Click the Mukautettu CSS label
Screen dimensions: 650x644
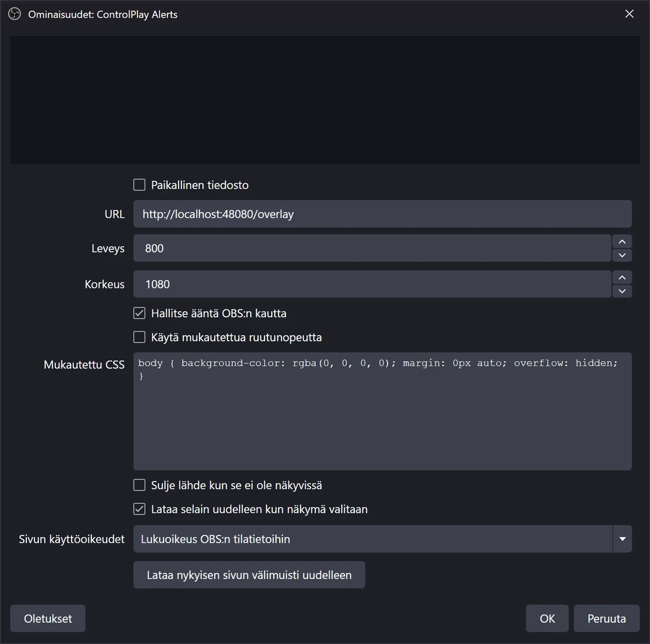[x=84, y=365]
